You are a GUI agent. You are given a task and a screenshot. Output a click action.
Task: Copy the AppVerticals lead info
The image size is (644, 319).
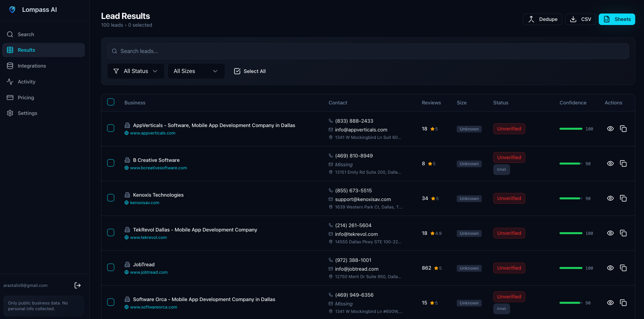[x=623, y=129]
